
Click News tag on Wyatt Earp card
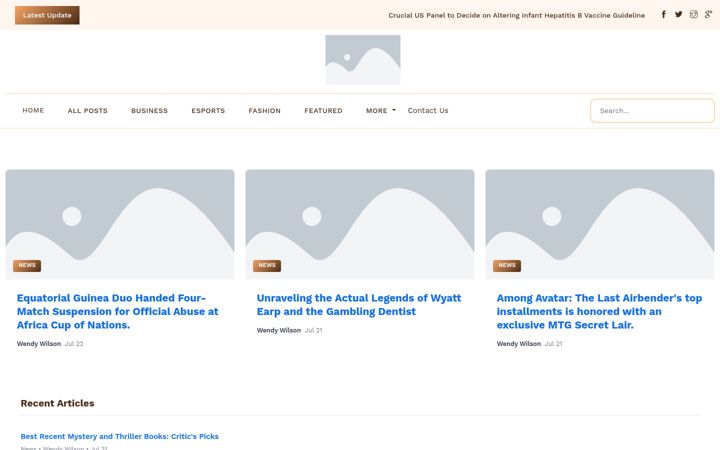[x=267, y=265]
